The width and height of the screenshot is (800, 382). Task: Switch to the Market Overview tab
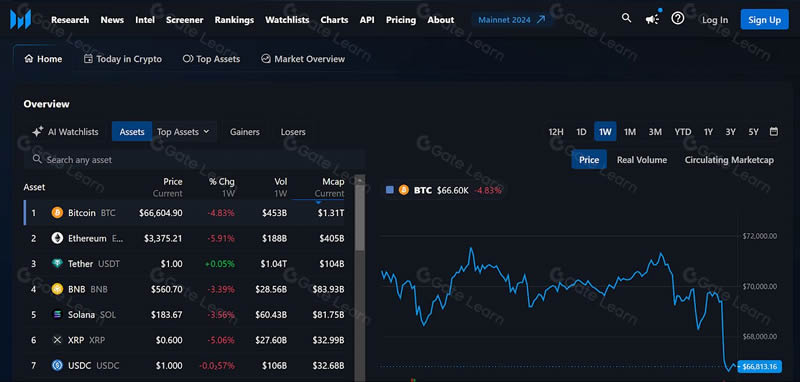(303, 59)
